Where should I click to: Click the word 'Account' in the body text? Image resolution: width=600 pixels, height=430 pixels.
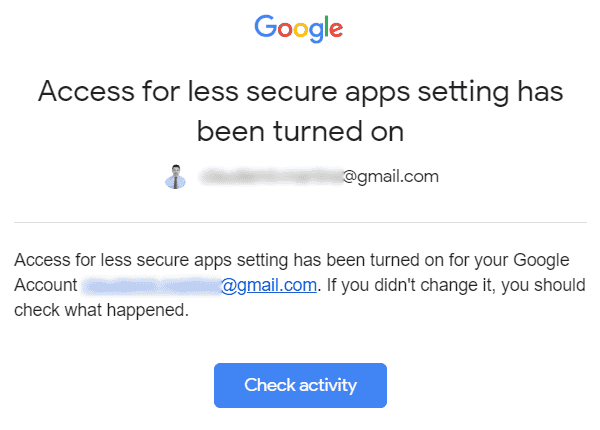click(45, 286)
